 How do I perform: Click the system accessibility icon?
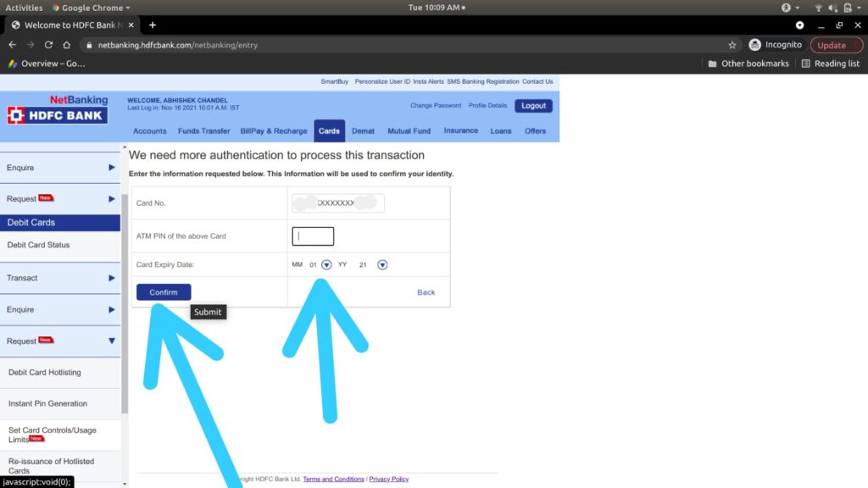click(x=786, y=8)
